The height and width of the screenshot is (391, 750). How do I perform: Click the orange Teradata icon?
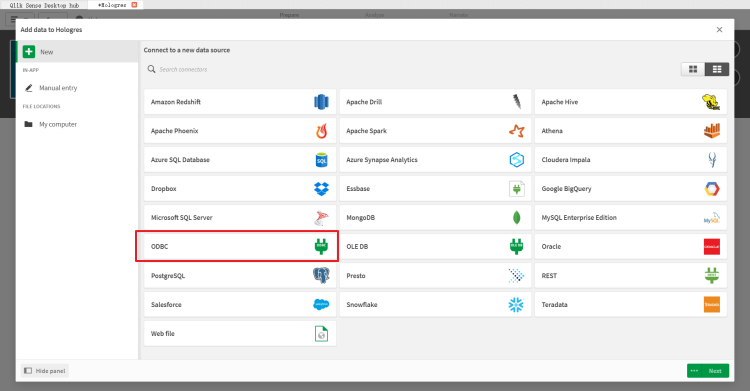tap(712, 304)
